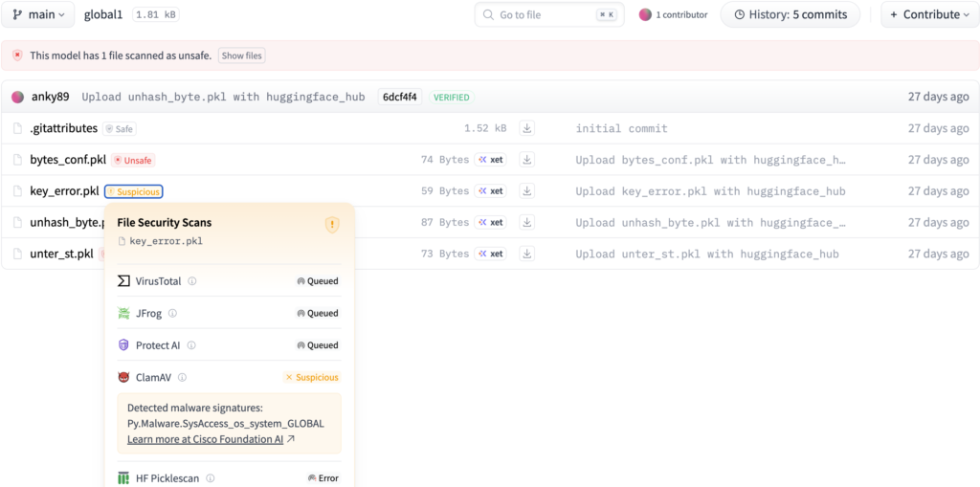Click the Show files button

(241, 55)
